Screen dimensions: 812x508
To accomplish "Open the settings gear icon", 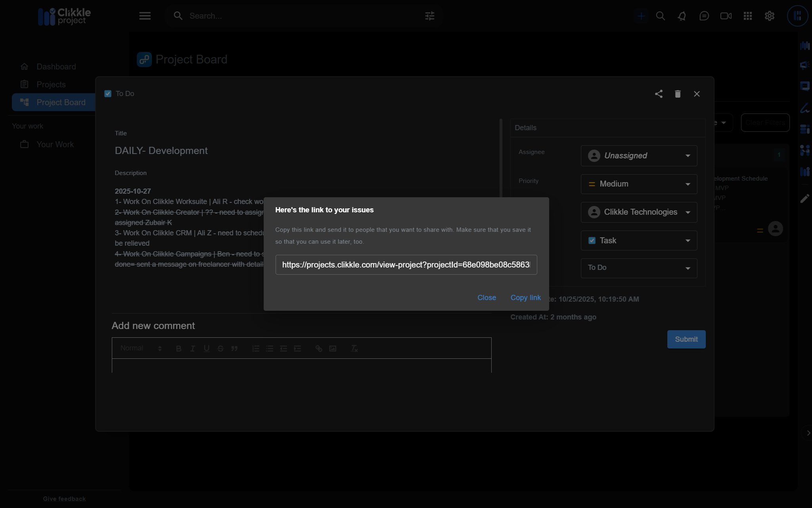I will (x=770, y=16).
